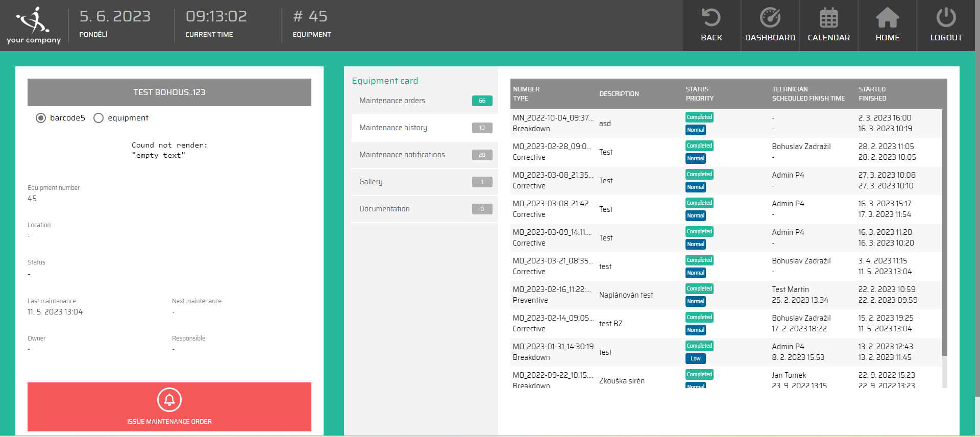This screenshot has height=437, width=980.
Task: Open the Calendar icon
Action: [x=828, y=18]
